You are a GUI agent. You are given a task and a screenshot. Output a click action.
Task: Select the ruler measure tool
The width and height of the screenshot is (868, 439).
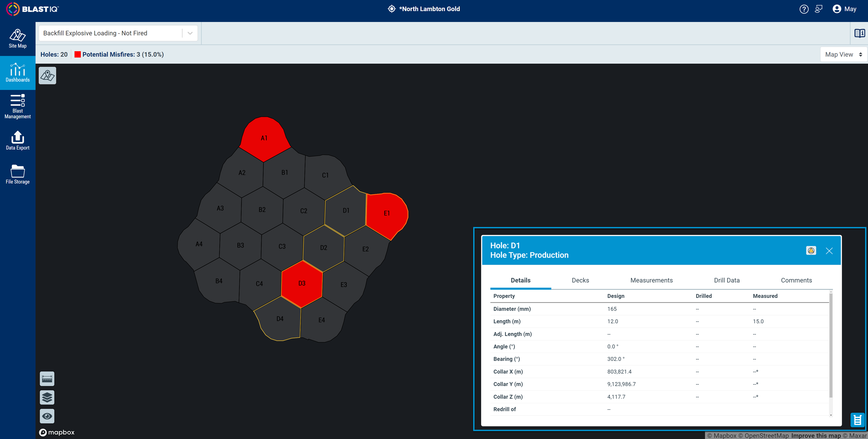47,379
